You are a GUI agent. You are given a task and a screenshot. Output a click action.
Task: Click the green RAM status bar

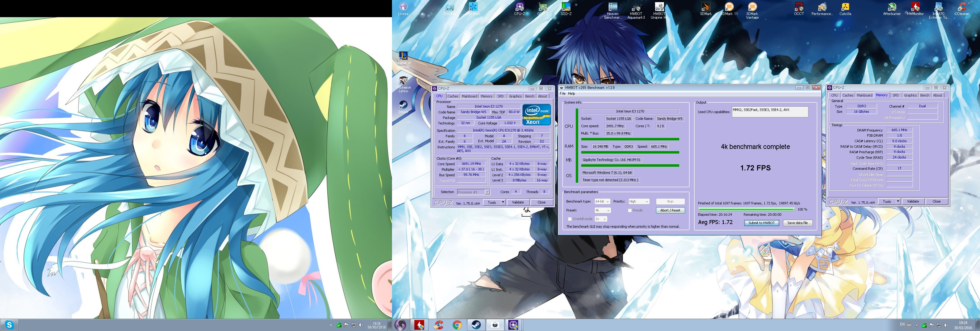(x=630, y=152)
